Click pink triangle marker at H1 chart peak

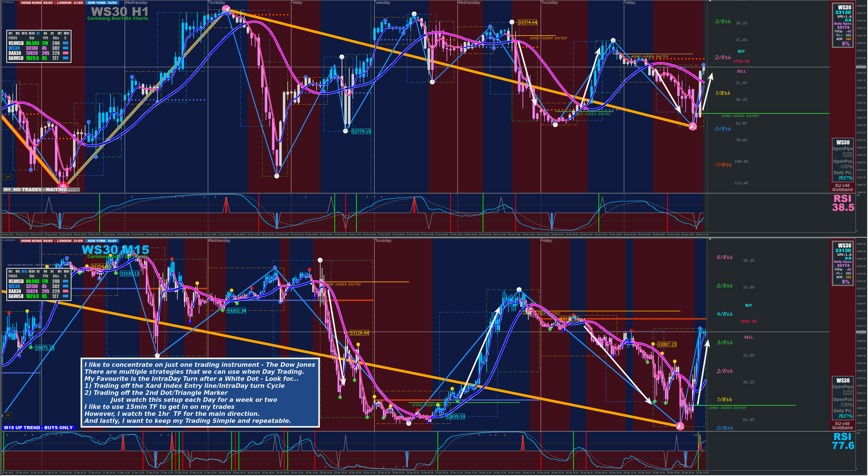click(226, 9)
